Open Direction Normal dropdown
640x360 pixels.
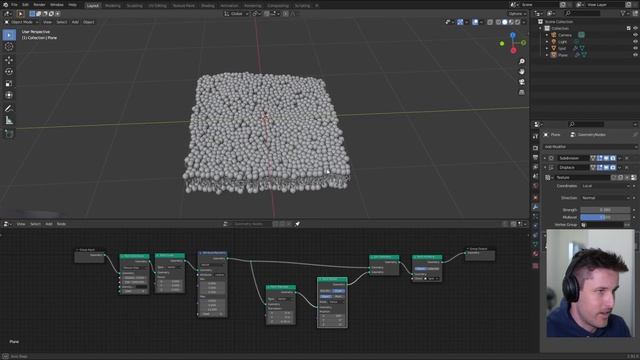click(606, 198)
